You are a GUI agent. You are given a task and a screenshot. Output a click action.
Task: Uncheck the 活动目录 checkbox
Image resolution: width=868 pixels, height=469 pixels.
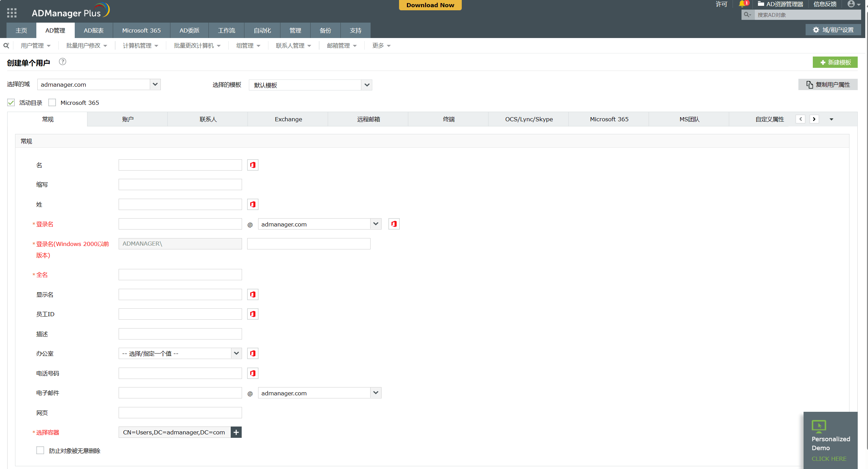11,103
